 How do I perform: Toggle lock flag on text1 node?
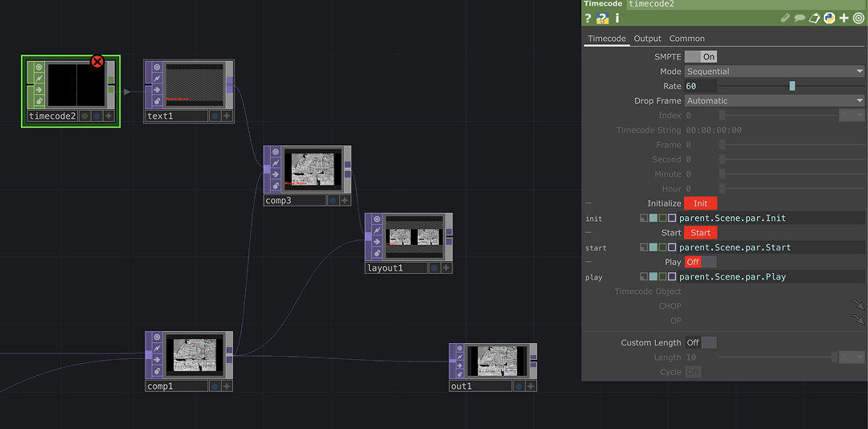point(157,100)
